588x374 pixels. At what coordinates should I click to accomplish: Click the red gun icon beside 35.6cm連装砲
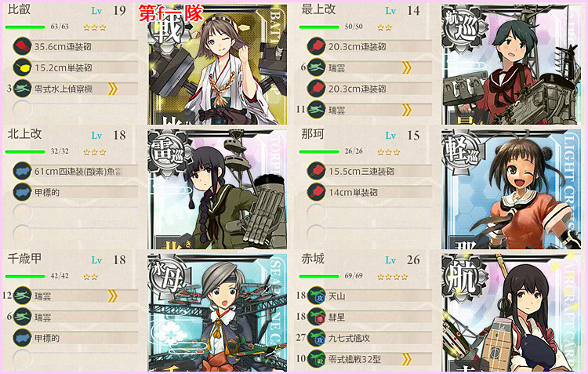pos(22,46)
